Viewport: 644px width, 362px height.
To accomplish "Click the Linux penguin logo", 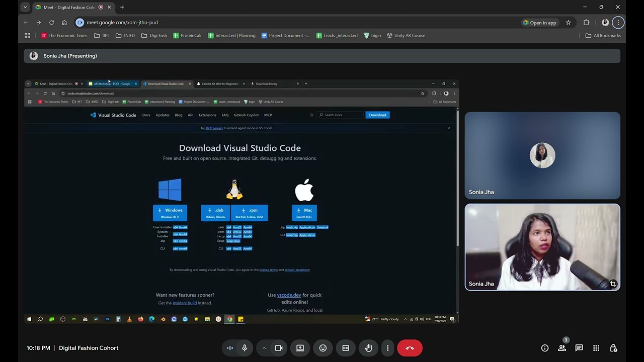I will coord(234,190).
